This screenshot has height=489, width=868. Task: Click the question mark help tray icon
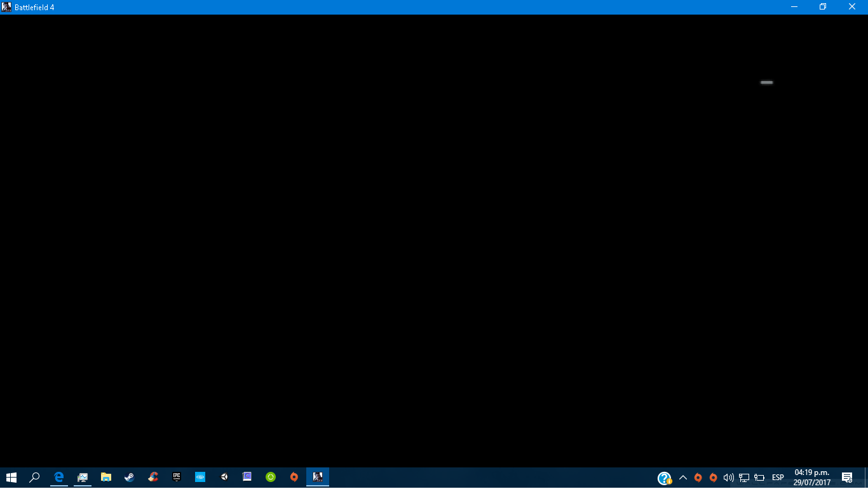click(664, 478)
